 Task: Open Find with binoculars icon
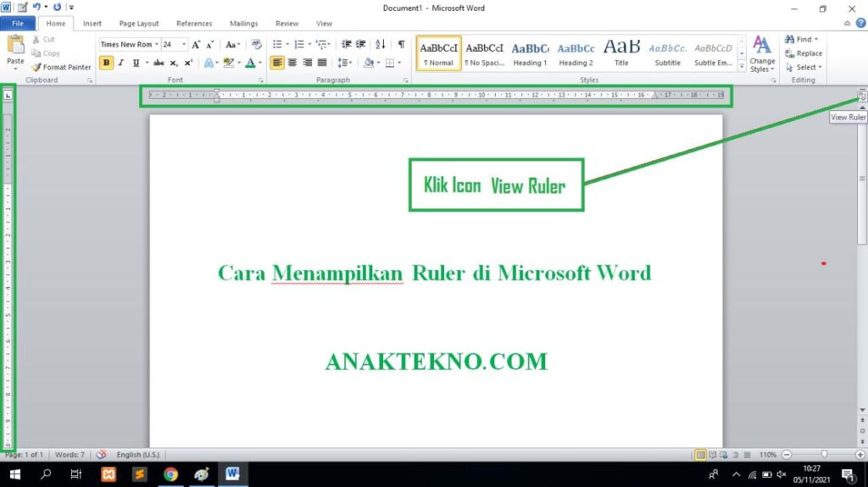coord(789,39)
